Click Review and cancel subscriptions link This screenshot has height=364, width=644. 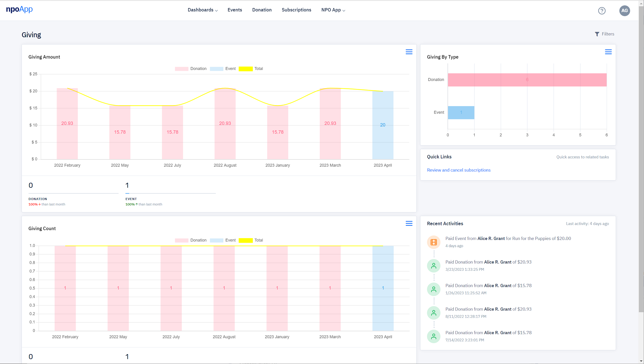tap(459, 170)
